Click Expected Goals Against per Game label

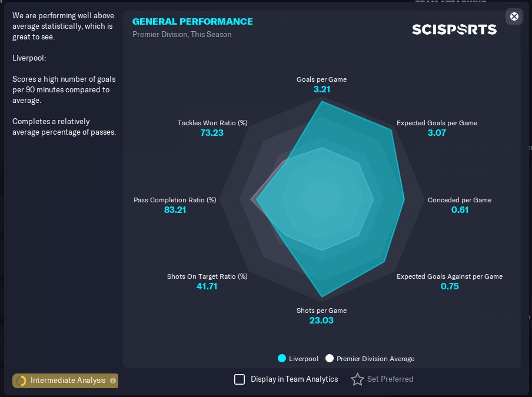point(450,276)
